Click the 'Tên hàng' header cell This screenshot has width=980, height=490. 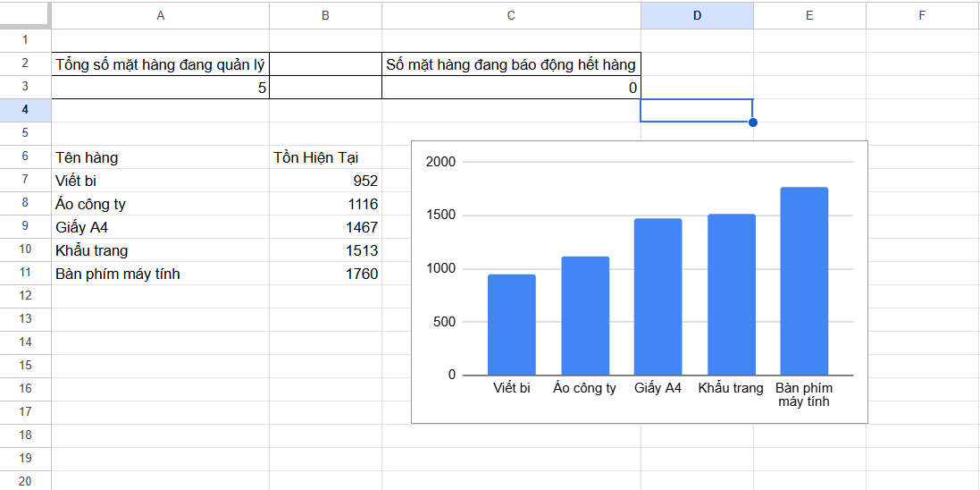pyautogui.click(x=161, y=157)
